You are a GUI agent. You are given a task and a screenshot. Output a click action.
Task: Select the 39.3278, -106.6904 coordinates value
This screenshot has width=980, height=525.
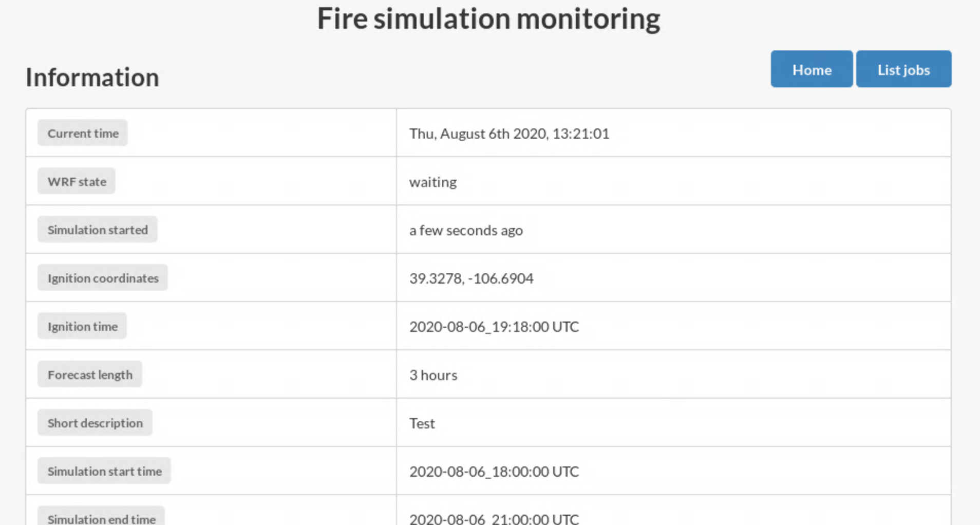(472, 278)
